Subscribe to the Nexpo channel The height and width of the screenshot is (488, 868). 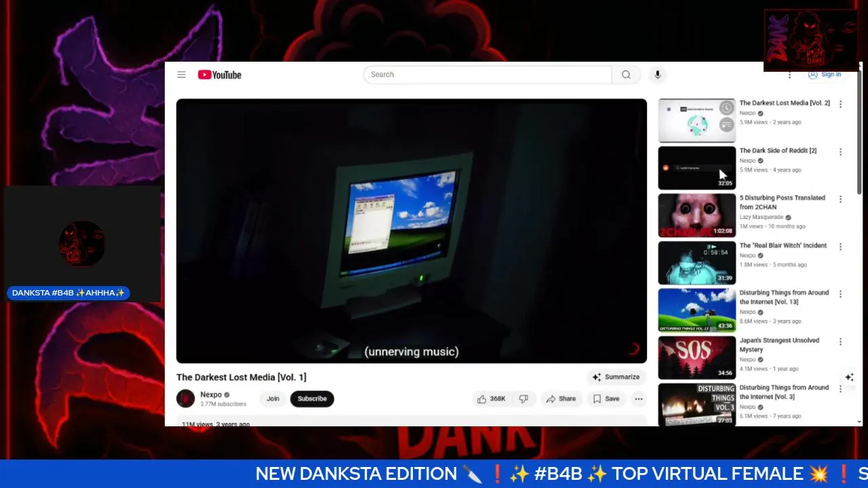tap(312, 399)
